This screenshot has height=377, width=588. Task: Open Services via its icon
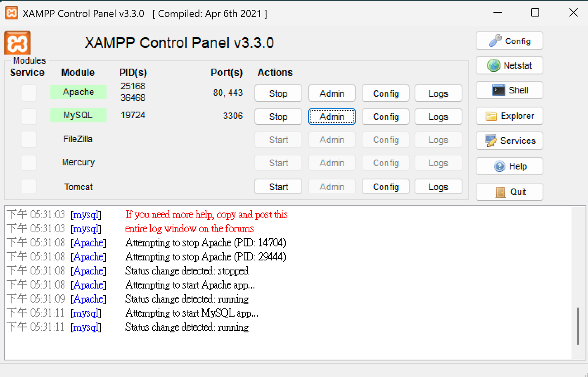click(x=509, y=141)
